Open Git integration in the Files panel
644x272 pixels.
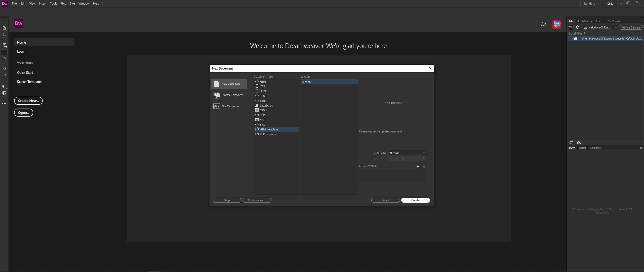[578, 27]
